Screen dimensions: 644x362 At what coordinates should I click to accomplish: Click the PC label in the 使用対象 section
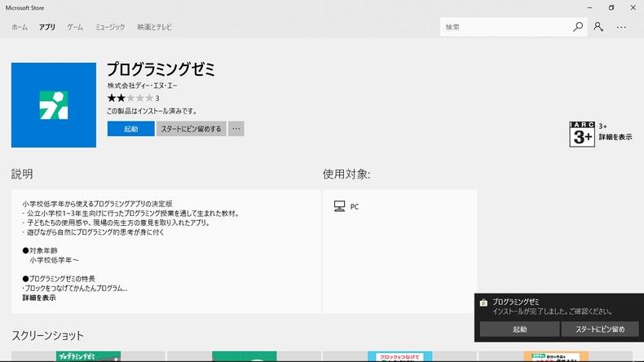point(355,206)
